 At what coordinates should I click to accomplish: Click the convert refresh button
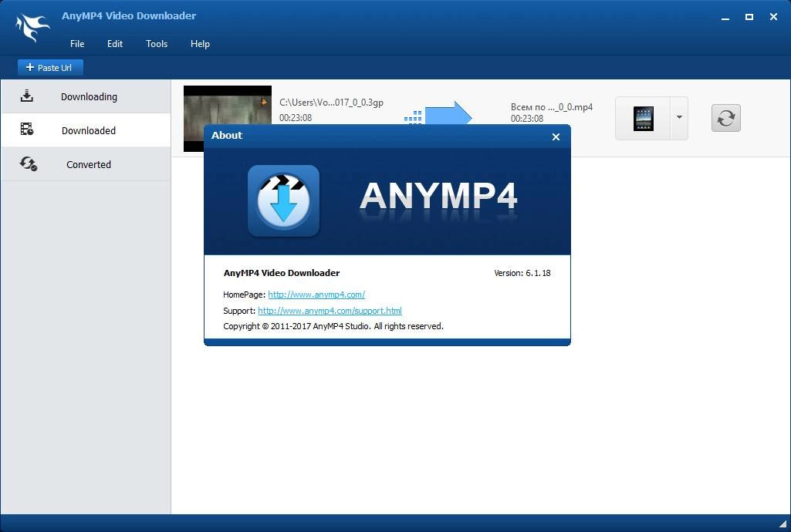pyautogui.click(x=726, y=118)
